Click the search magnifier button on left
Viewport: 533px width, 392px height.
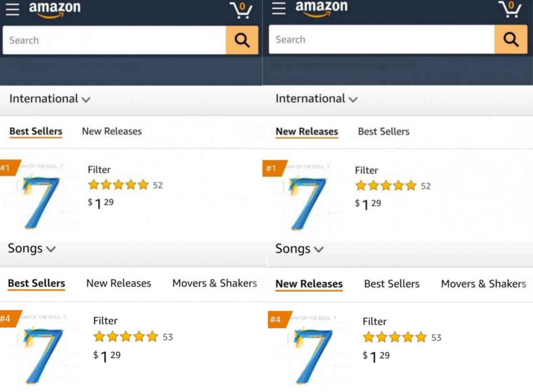click(242, 40)
